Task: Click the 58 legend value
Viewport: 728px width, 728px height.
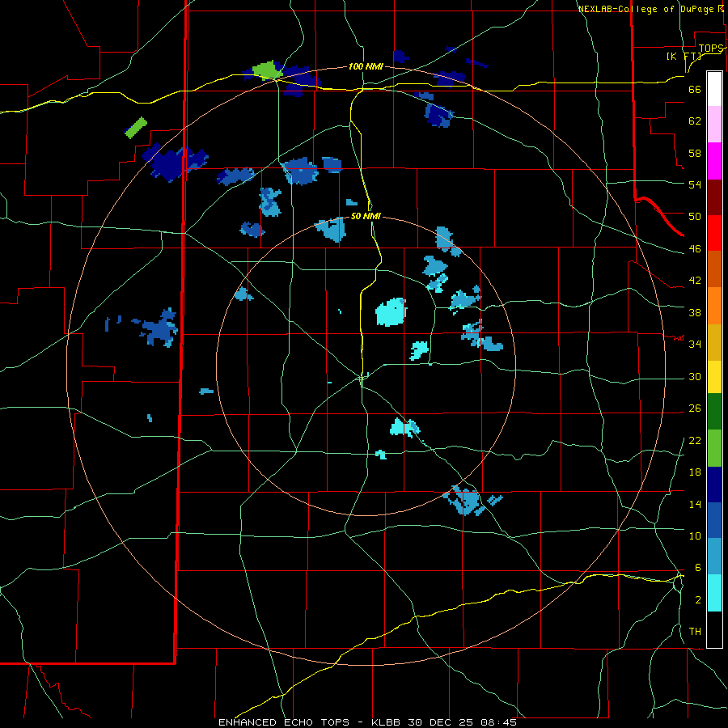Action: pyautogui.click(x=695, y=153)
